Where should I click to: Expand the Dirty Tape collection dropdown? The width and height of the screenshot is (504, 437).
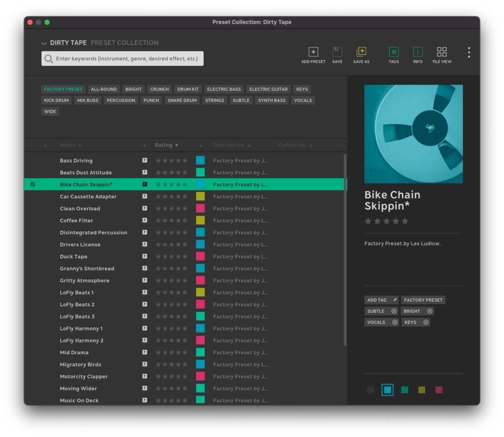(x=44, y=43)
